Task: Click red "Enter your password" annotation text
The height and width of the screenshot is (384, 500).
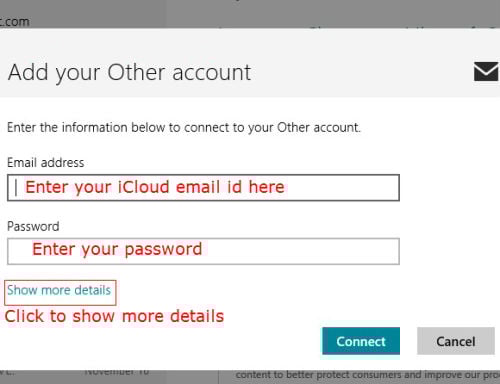Action: [x=117, y=249]
